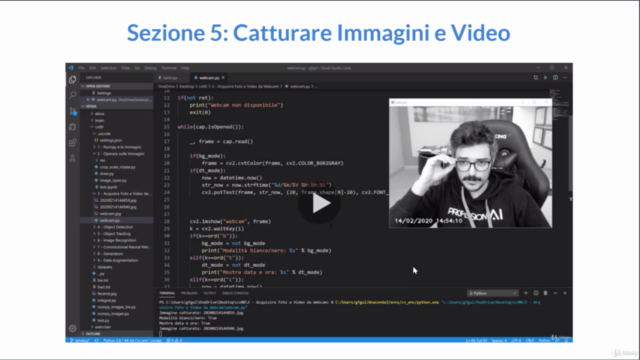Open the Debug bug icon in activity bar

pos(73,127)
